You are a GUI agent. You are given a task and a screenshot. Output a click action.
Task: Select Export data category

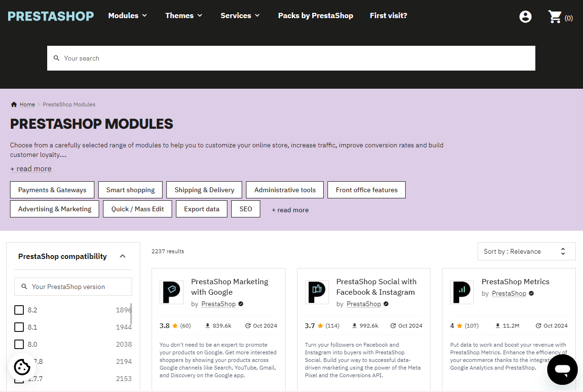202,209
